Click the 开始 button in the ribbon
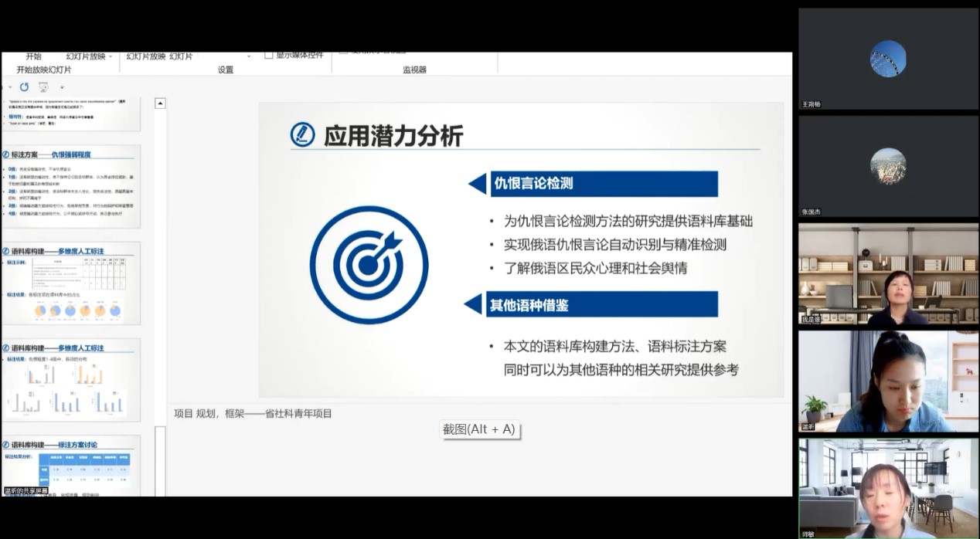This screenshot has width=980, height=539. [33, 56]
